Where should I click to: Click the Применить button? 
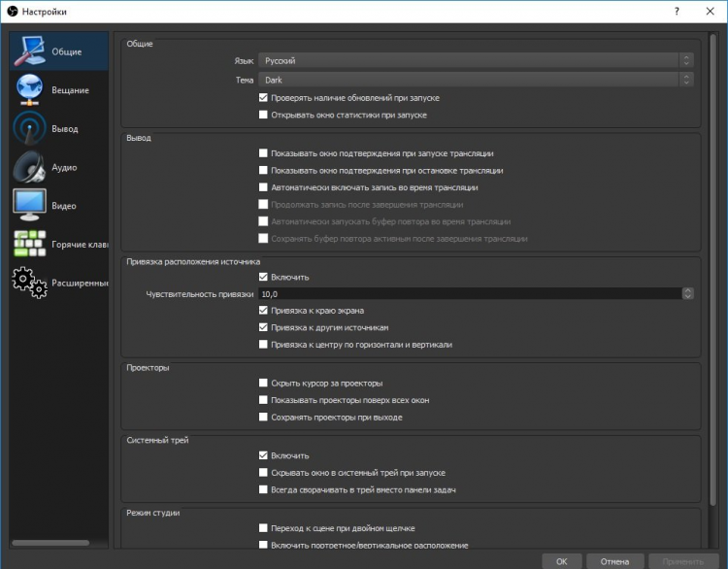click(x=683, y=561)
